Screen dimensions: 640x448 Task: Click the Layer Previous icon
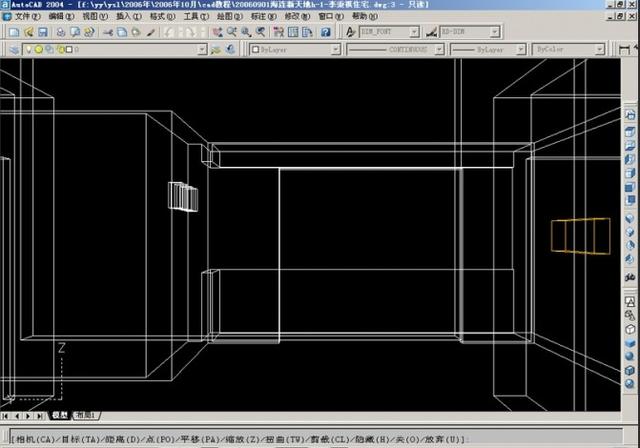tap(231, 50)
